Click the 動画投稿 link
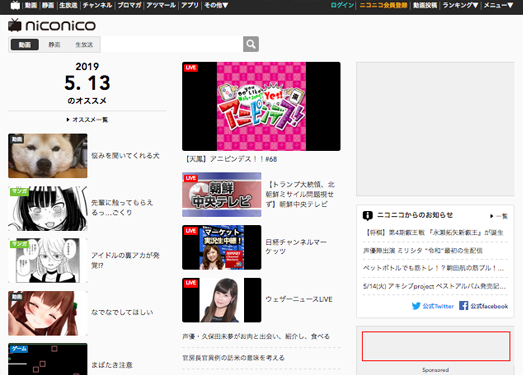 point(425,5)
